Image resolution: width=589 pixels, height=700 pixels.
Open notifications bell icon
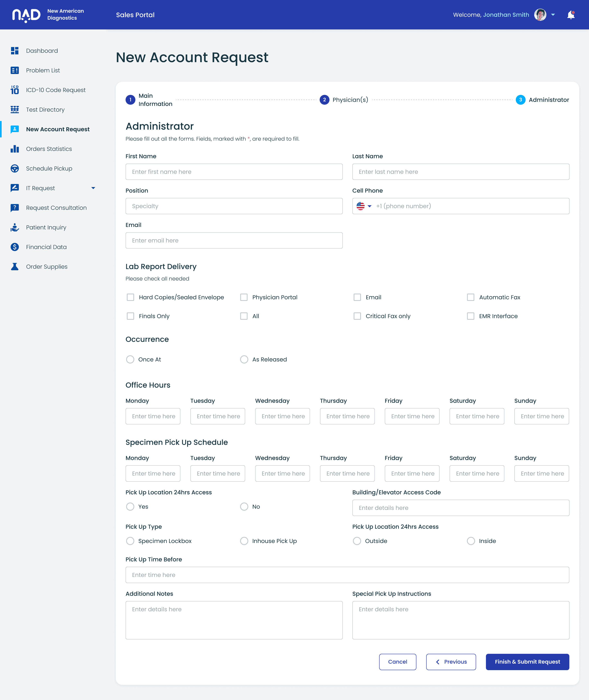(571, 15)
